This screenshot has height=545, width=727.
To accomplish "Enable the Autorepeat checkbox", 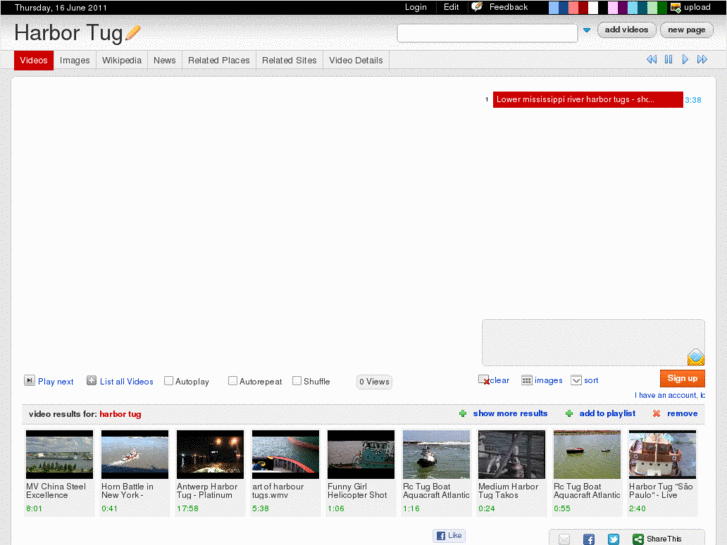I will coord(233,381).
